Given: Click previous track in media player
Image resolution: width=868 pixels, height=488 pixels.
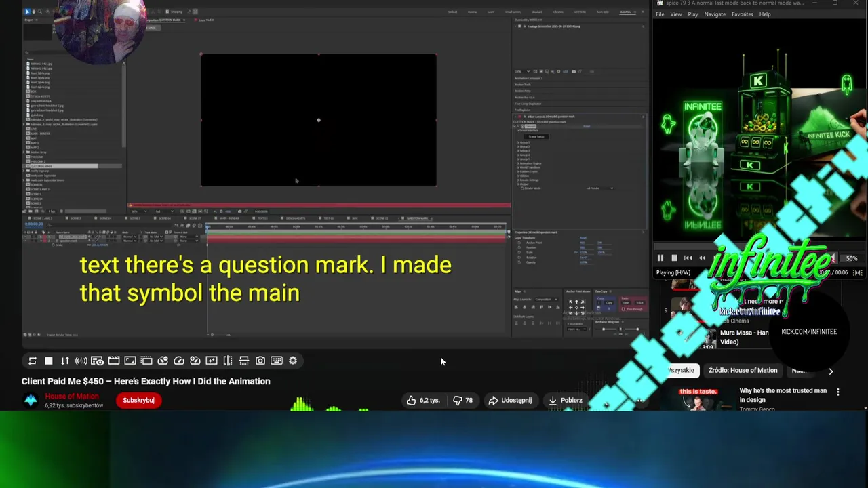Looking at the screenshot, I should coord(688,258).
